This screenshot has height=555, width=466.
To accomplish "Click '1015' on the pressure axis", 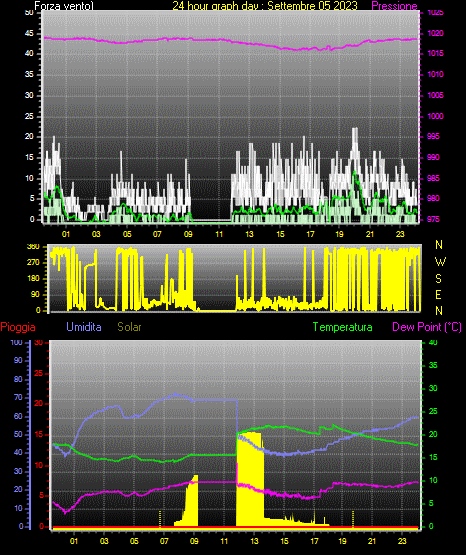I will click(435, 53).
